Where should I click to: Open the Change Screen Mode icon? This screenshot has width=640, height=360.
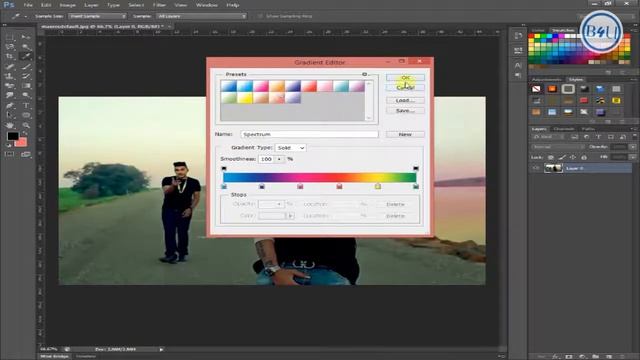[x=26, y=154]
